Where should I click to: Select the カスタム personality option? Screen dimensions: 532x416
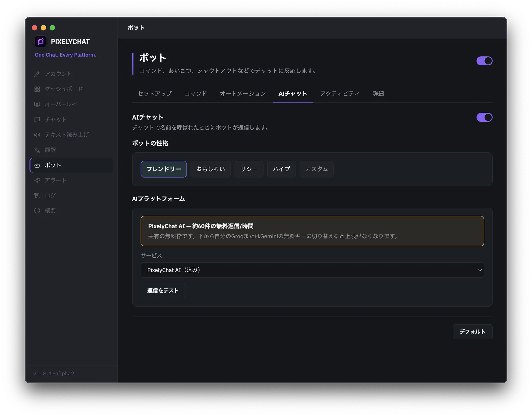(317, 169)
